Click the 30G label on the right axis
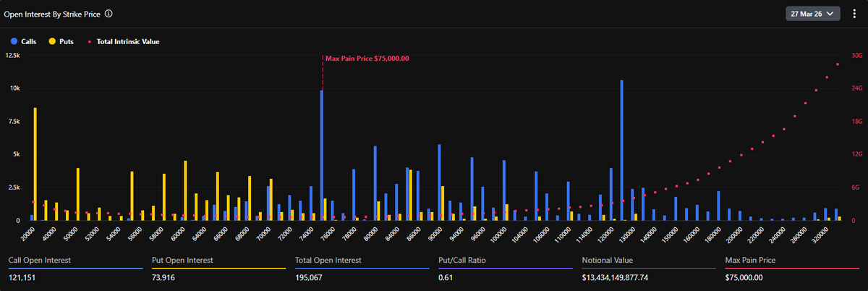The height and width of the screenshot is (291, 868). (856, 56)
